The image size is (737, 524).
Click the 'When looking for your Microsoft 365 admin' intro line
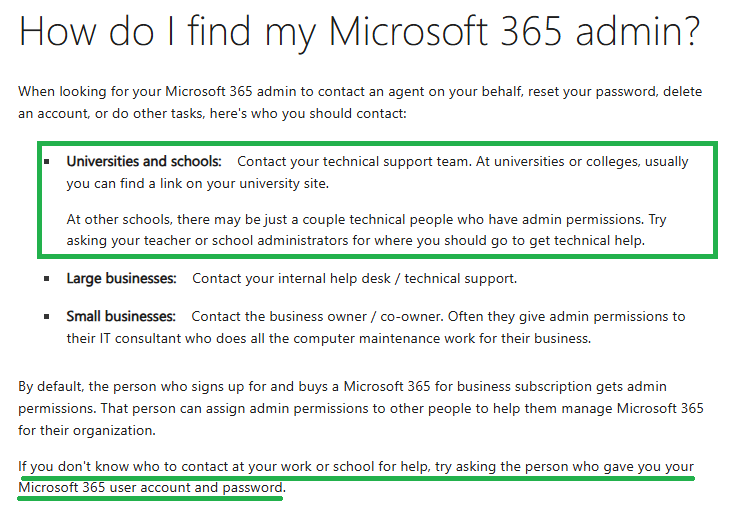click(x=360, y=92)
